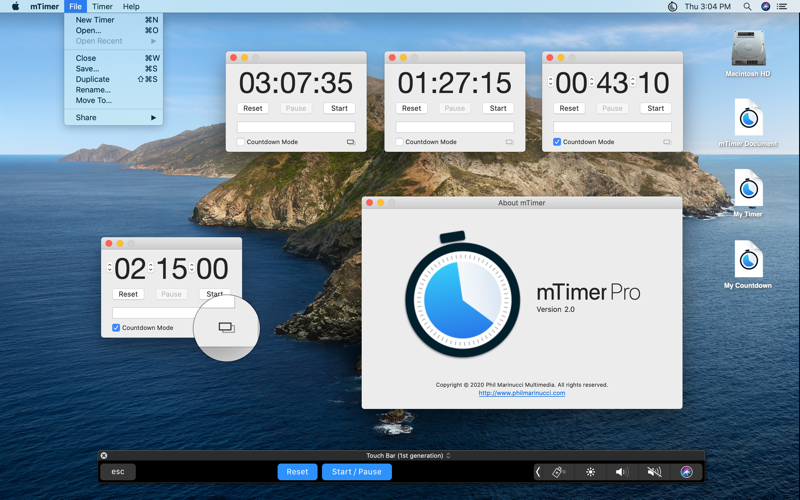
Task: Adjust the minutes stepper of the 02:15:00 timer
Action: pyautogui.click(x=151, y=267)
